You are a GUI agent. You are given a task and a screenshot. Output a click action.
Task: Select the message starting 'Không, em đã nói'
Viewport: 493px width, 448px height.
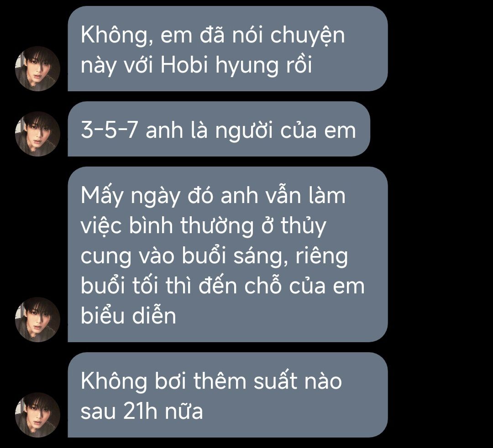[228, 49]
